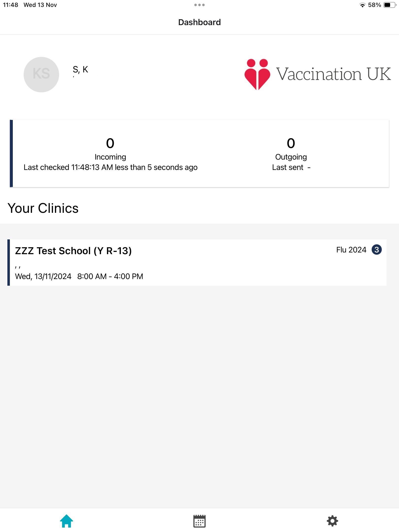Tap the Dashboard title
399x532 pixels.
(x=199, y=22)
